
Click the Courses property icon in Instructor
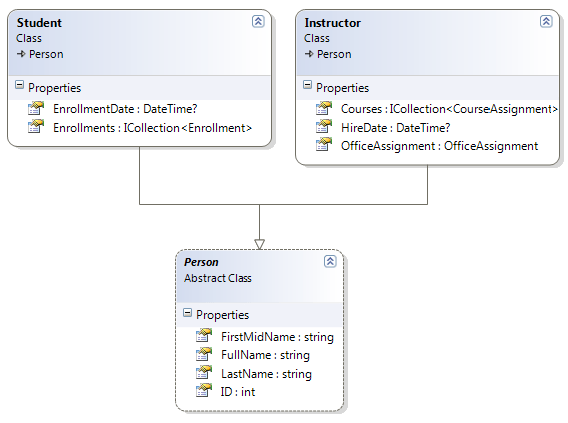(x=324, y=108)
